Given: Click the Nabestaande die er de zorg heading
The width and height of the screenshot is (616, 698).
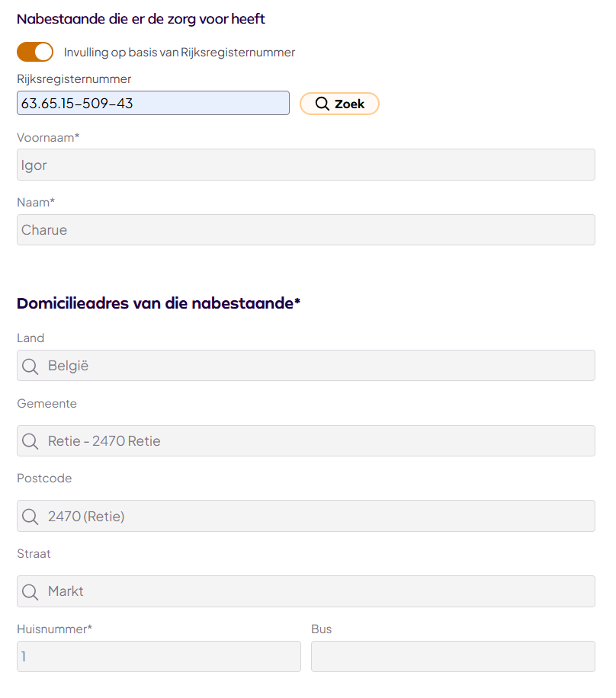Looking at the screenshot, I should 141,19.
